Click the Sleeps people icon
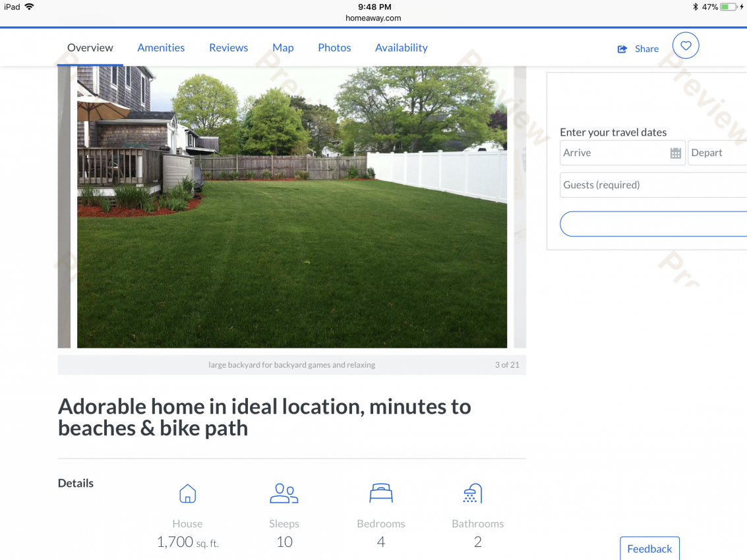 coord(284,493)
